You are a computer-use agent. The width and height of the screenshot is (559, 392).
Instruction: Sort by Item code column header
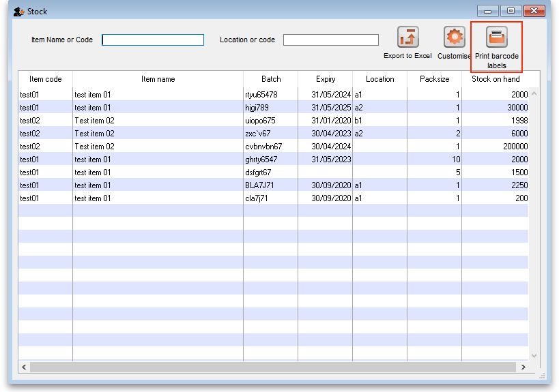click(x=45, y=79)
